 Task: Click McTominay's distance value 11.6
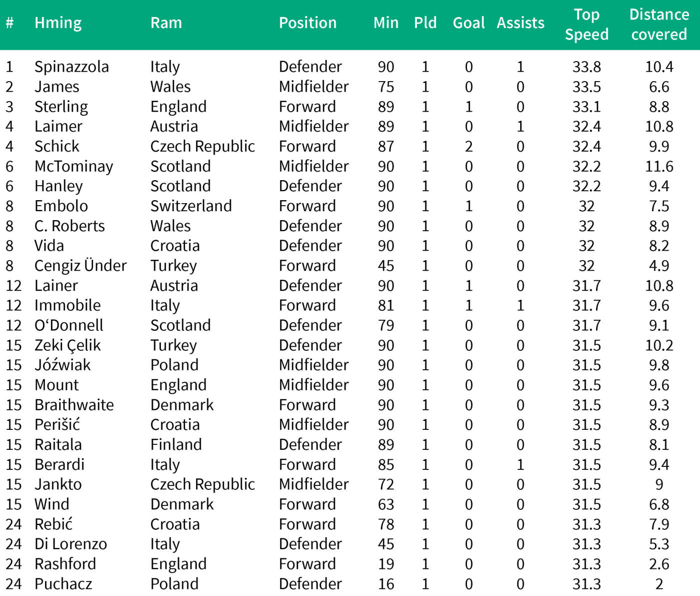point(659,166)
